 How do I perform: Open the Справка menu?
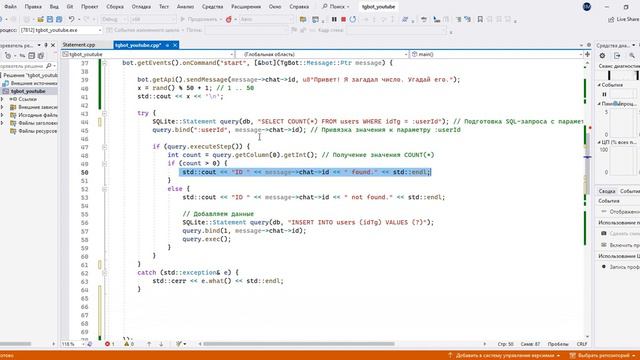299,7
